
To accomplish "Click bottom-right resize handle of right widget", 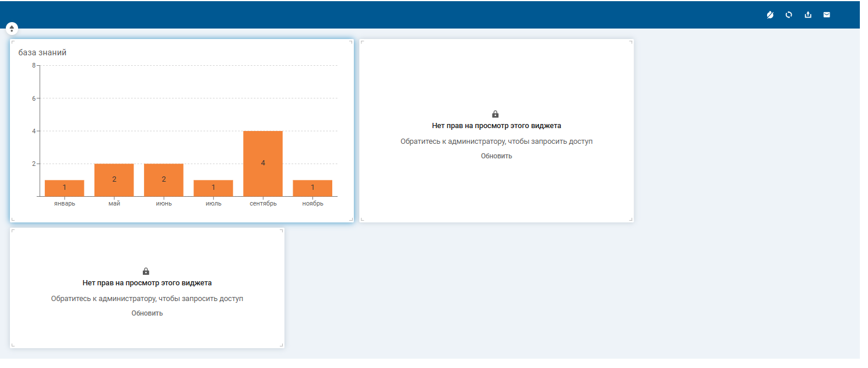I will (x=631, y=219).
